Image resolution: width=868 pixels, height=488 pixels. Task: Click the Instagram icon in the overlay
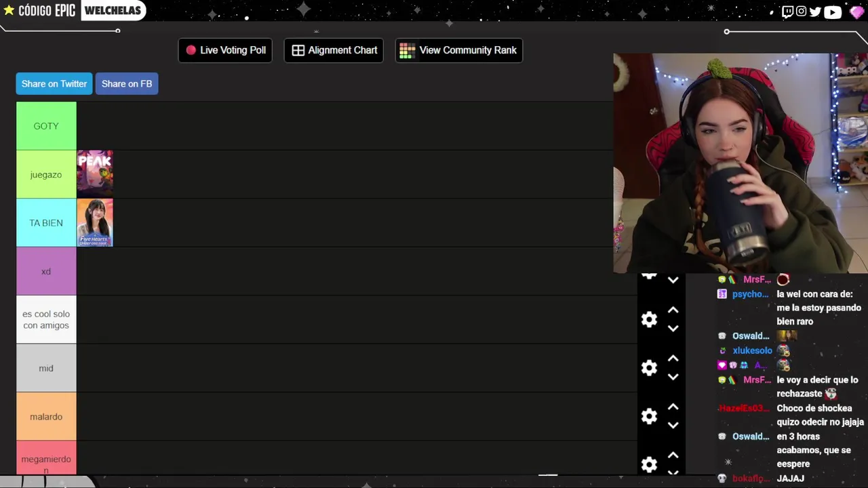coord(802,12)
